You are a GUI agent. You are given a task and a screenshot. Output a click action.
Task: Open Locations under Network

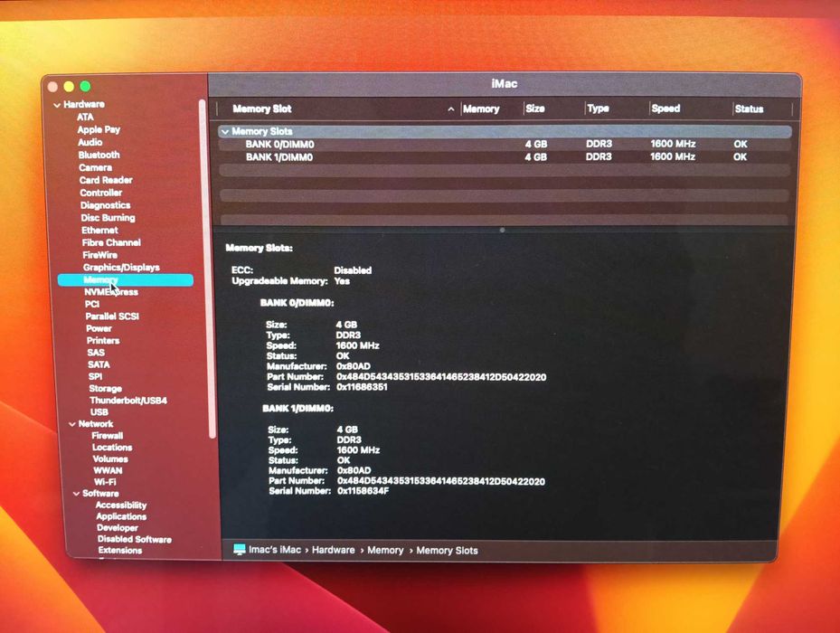tap(112, 448)
